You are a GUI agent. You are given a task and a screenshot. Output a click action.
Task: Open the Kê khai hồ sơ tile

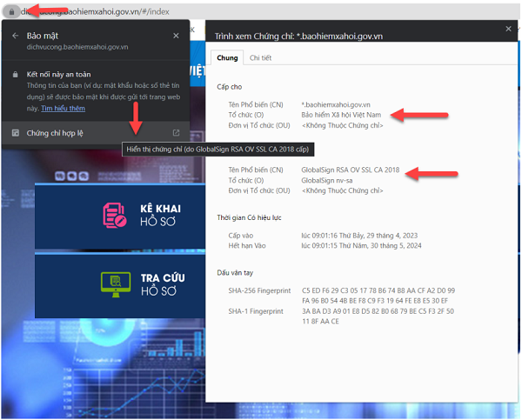120,216
